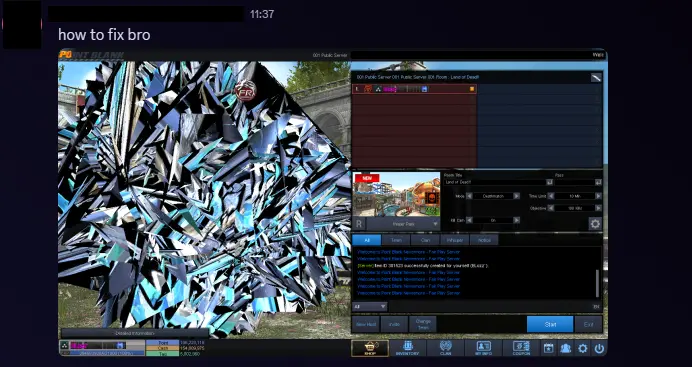Viewport: 692px width, 367px height.
Task: Click the rank icon in bottom profile bar
Action: tap(64, 345)
